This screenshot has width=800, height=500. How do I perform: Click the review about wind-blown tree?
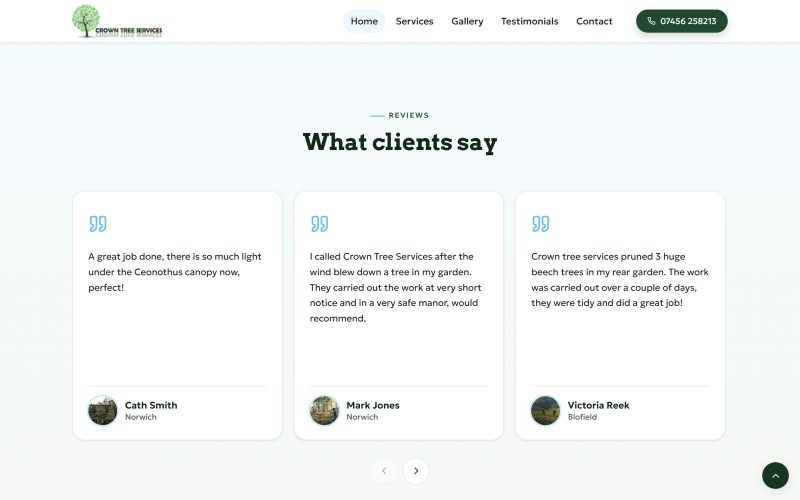click(396, 287)
